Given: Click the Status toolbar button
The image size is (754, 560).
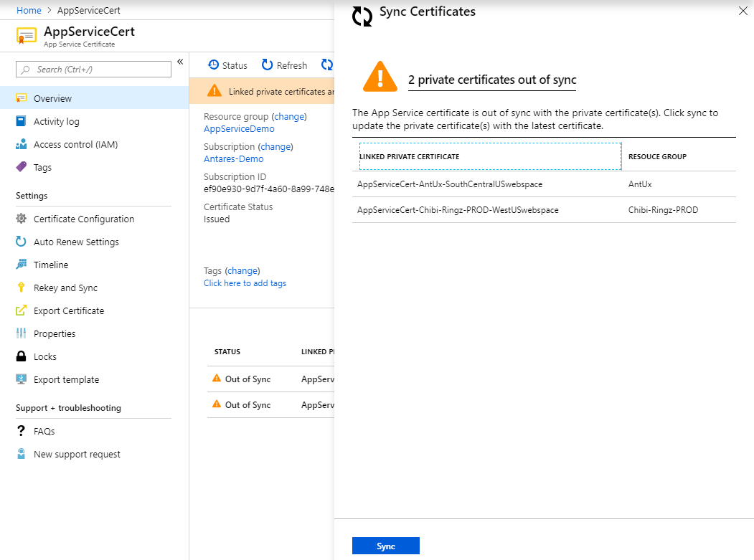Looking at the screenshot, I should click(227, 65).
